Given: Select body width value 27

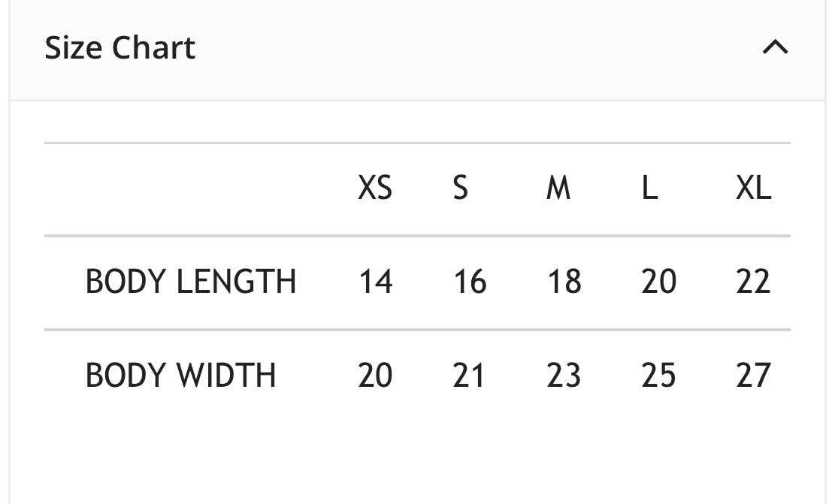Looking at the screenshot, I should coord(753,375).
